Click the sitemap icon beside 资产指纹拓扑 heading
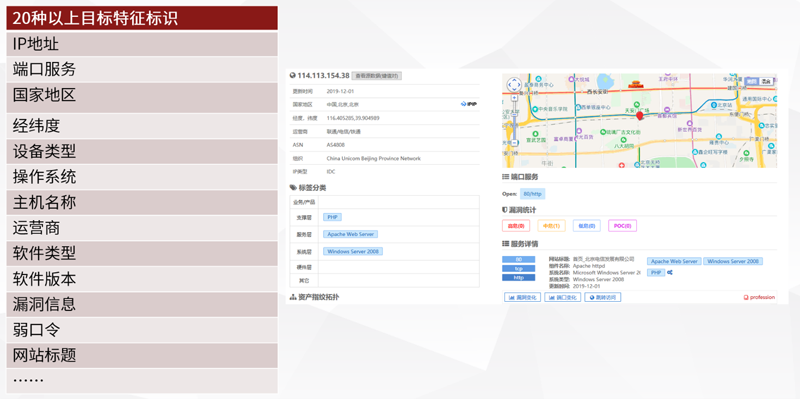This screenshot has width=800, height=399. 293,297
